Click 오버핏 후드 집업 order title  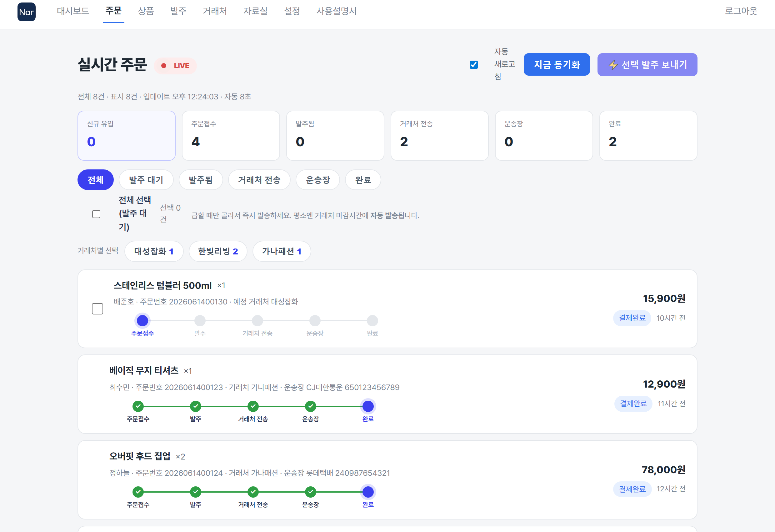point(140,456)
